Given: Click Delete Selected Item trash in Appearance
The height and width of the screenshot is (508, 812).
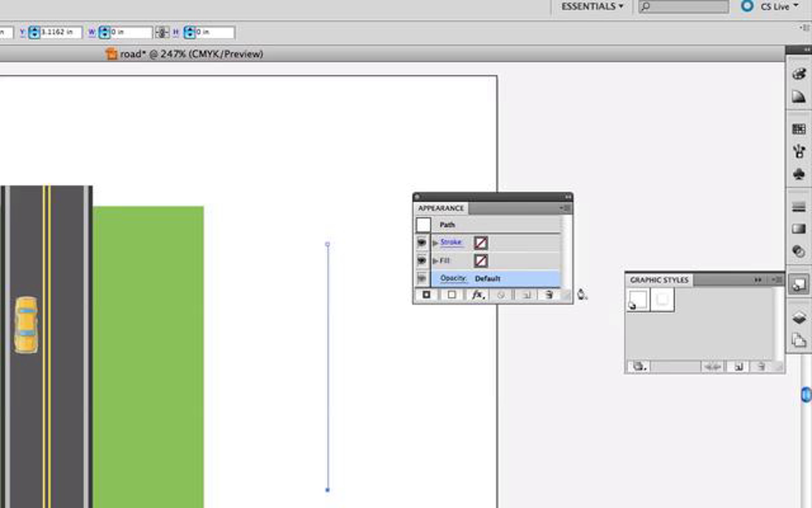Looking at the screenshot, I should coord(549,295).
